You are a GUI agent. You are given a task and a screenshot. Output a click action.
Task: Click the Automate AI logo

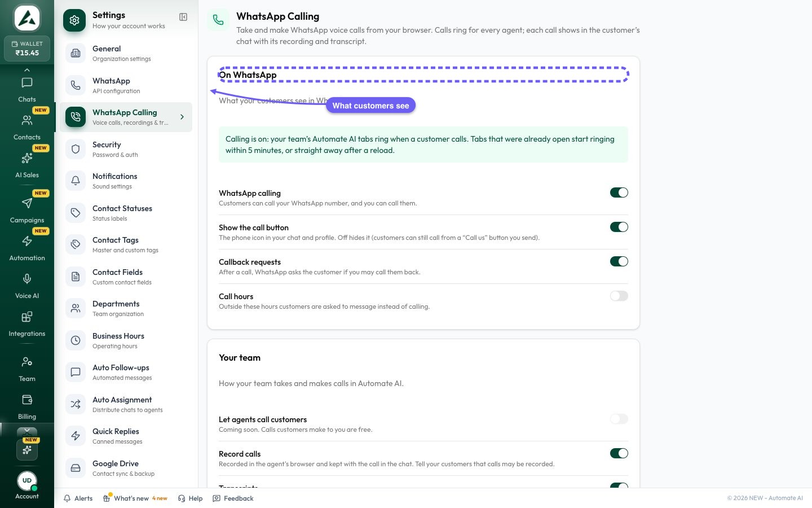click(27, 18)
